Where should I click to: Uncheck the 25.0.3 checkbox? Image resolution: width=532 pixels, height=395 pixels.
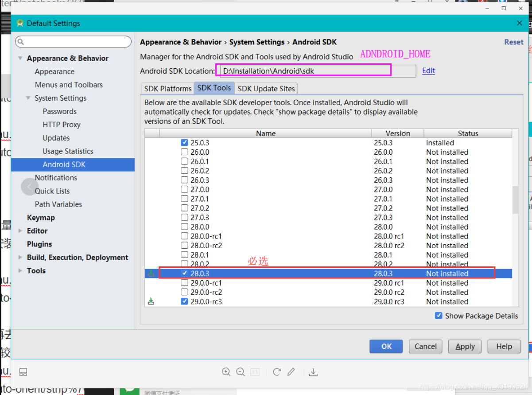pyautogui.click(x=184, y=143)
